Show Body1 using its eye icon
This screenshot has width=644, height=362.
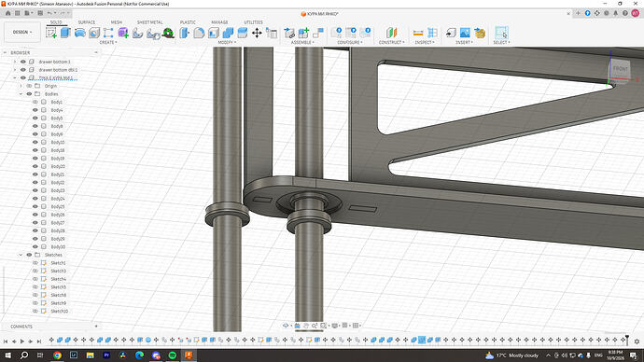click(35, 102)
